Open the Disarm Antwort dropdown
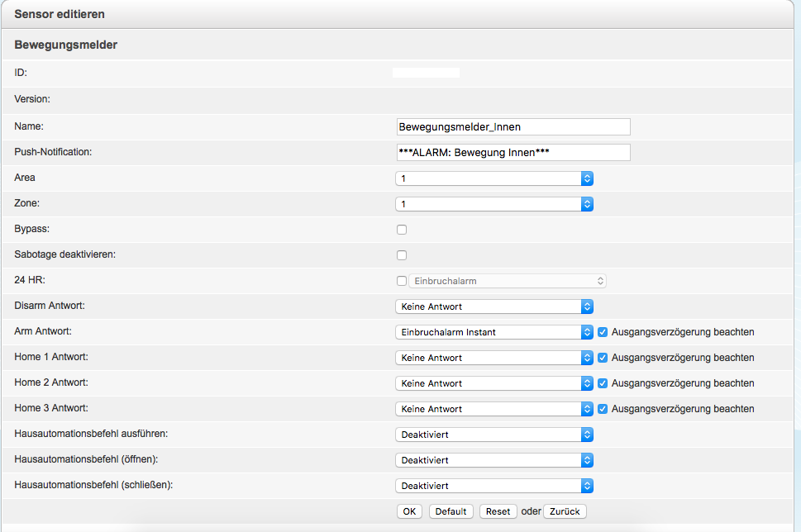This screenshot has width=801, height=532. (494, 306)
